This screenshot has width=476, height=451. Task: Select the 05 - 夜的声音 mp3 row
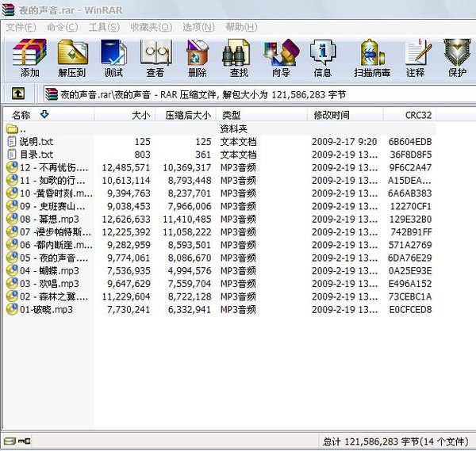(221, 258)
